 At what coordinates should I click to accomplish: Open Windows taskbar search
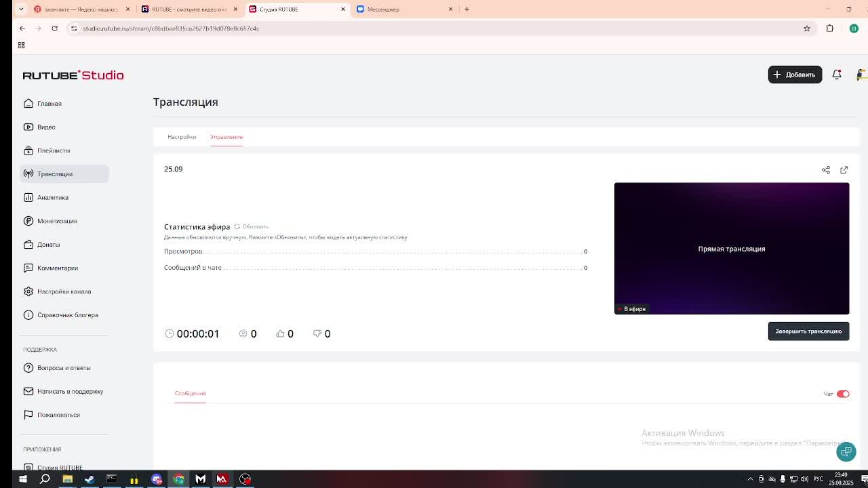pyautogui.click(x=45, y=479)
